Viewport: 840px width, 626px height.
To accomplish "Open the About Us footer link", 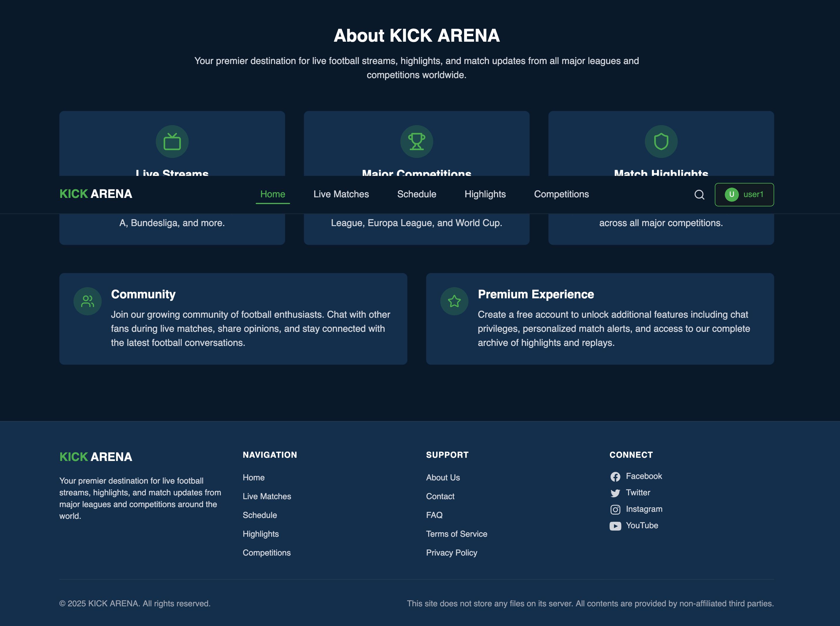I will pyautogui.click(x=443, y=477).
